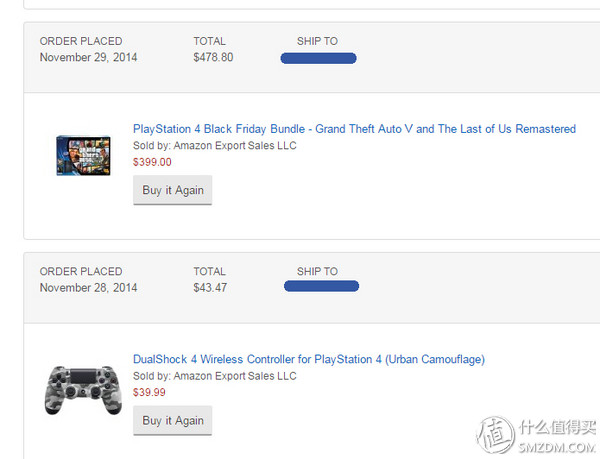The image size is (600, 459).
Task: Click Sold by text under DualShock controller
Action: tap(214, 376)
